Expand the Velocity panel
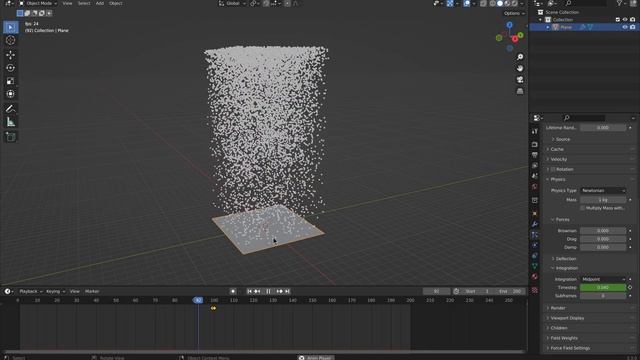 pos(558,160)
